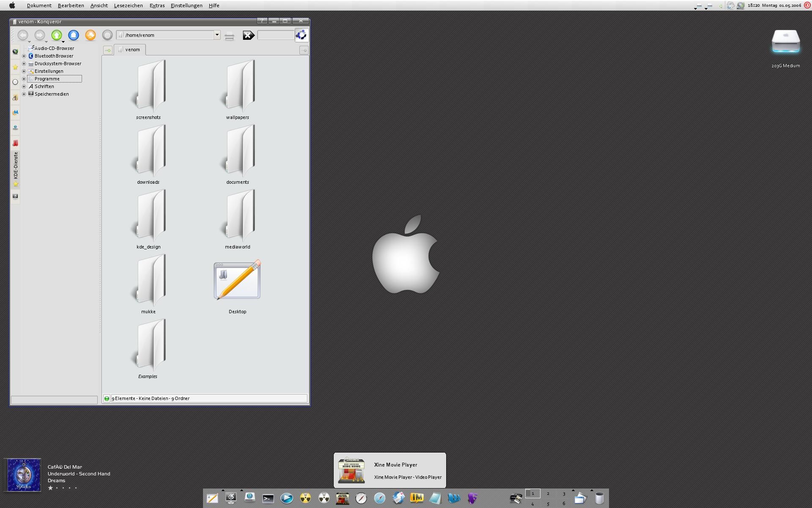Open the sidebar tab with the red folder
The height and width of the screenshot is (508, 812).
(x=15, y=143)
